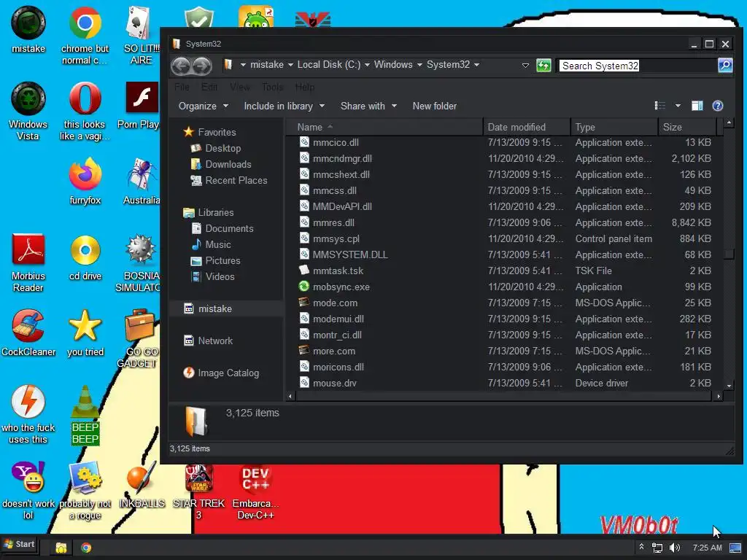The image size is (747, 560).
Task: Open the CockCleaner desktop icon
Action: coord(28,332)
